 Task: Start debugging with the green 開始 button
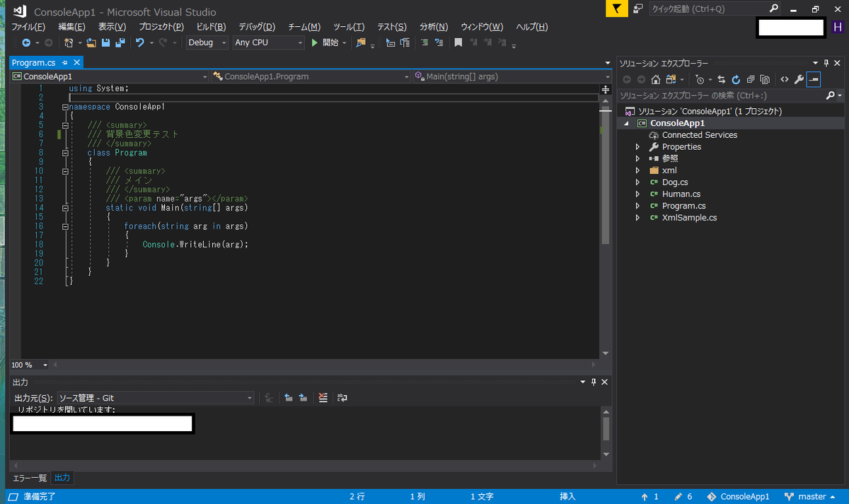325,42
